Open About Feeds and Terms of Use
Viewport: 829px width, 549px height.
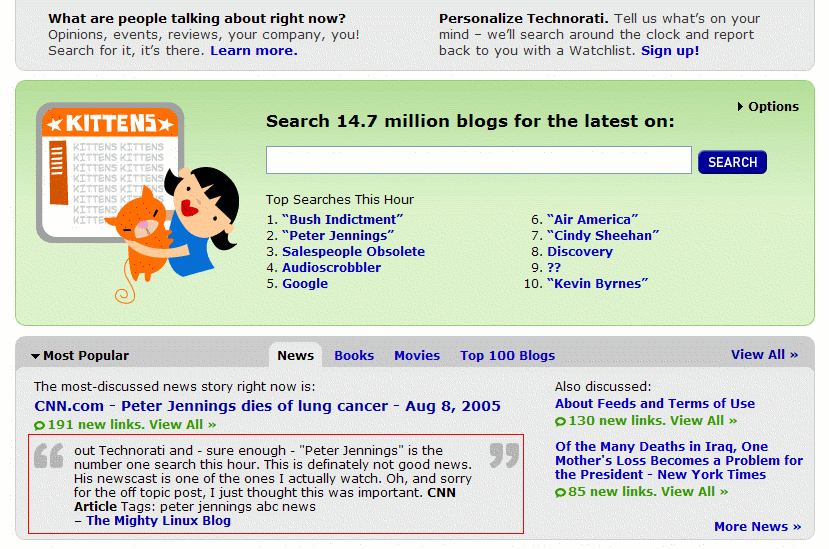(655, 404)
